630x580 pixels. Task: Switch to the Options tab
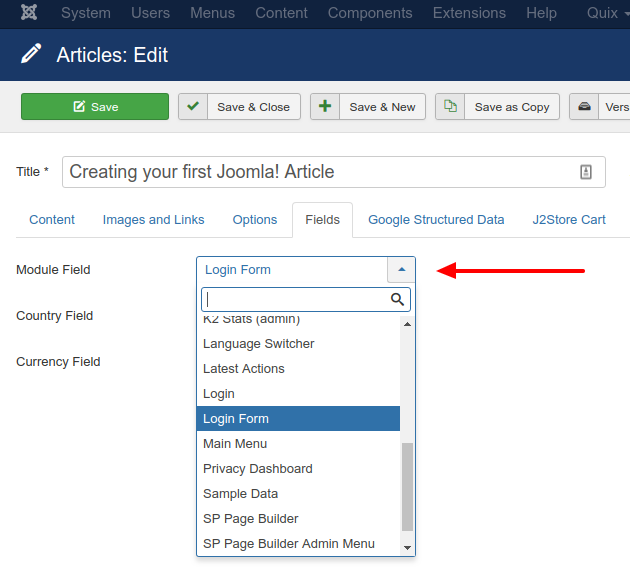255,220
